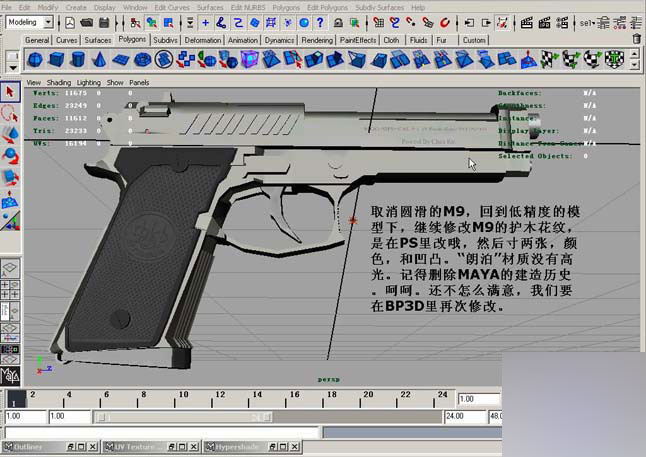Screen dimensions: 646x457
Task: Open the viewport Panels menu
Action: 139,82
